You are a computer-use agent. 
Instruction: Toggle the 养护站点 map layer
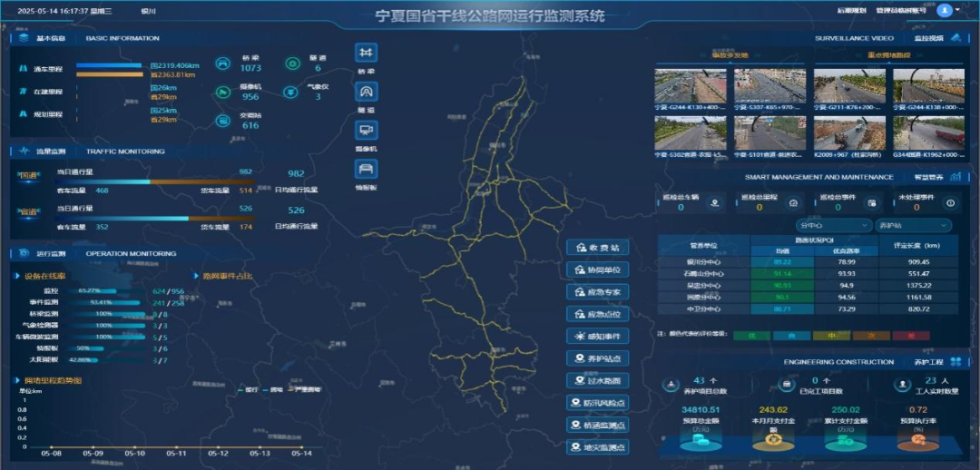click(597, 358)
